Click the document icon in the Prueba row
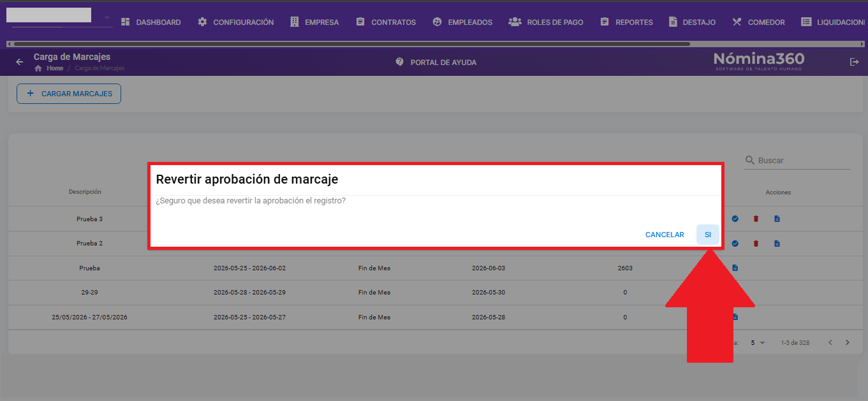 click(735, 268)
